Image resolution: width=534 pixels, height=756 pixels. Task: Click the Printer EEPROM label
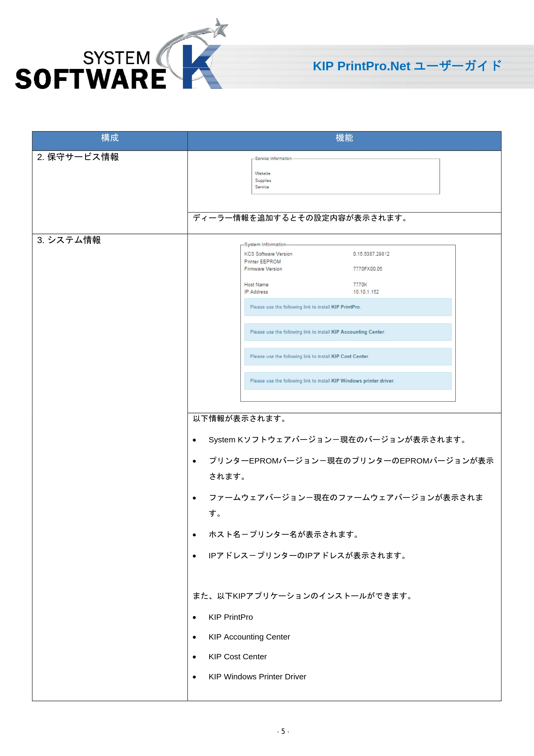click(x=262, y=262)
